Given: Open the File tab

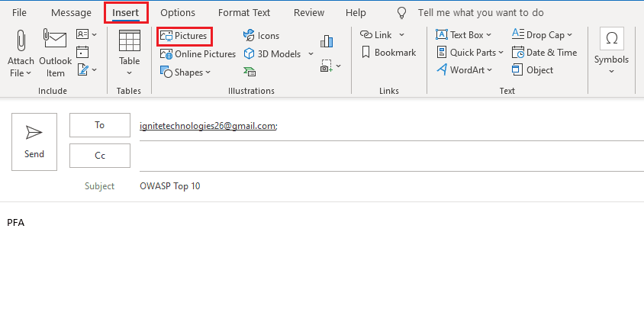Looking at the screenshot, I should click(19, 13).
